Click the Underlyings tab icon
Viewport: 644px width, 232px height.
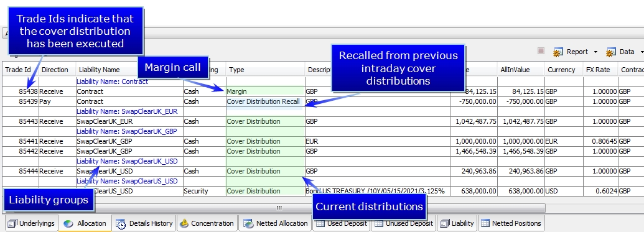click(x=12, y=223)
